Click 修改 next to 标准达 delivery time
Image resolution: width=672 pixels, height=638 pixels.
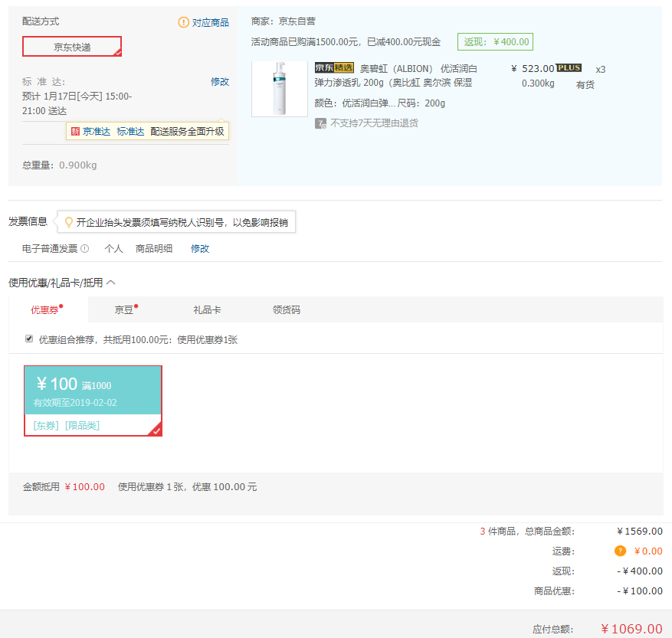click(x=220, y=82)
